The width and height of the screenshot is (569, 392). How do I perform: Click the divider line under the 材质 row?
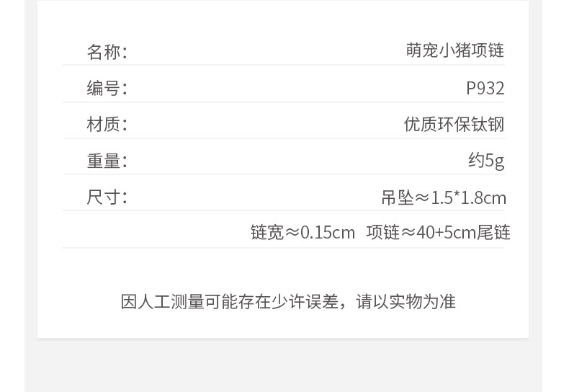pos(283,138)
